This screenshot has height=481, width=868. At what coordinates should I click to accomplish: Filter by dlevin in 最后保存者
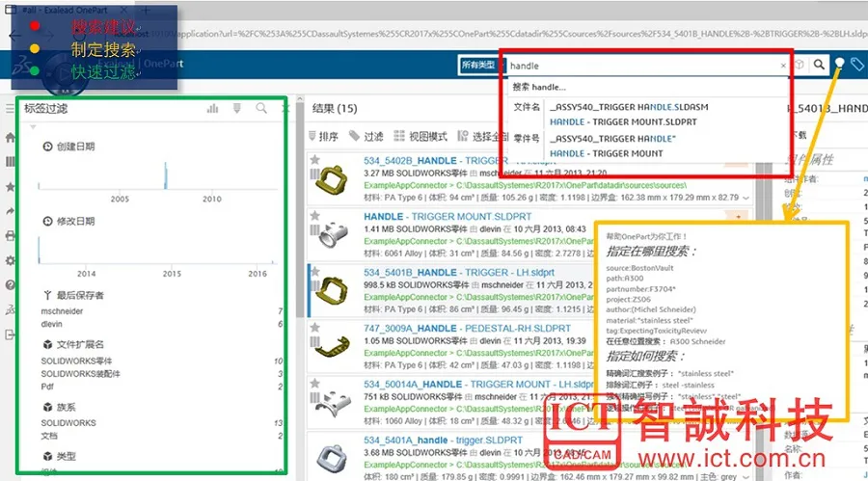click(51, 324)
